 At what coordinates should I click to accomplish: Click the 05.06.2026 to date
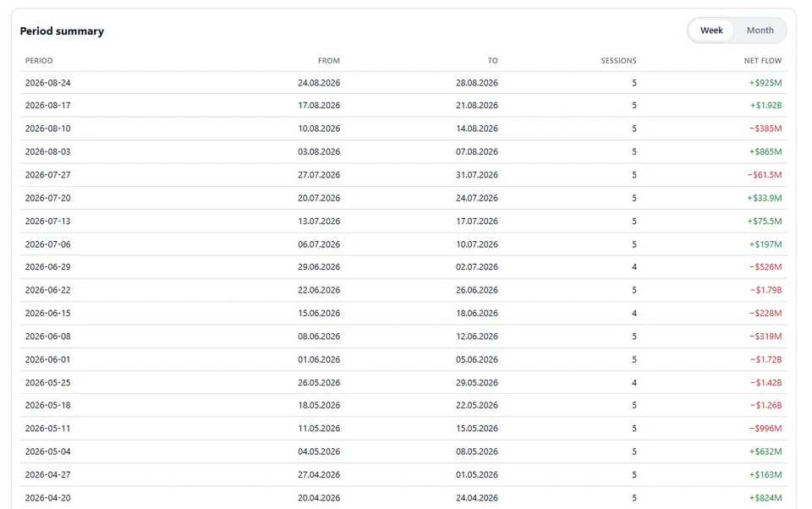(477, 359)
